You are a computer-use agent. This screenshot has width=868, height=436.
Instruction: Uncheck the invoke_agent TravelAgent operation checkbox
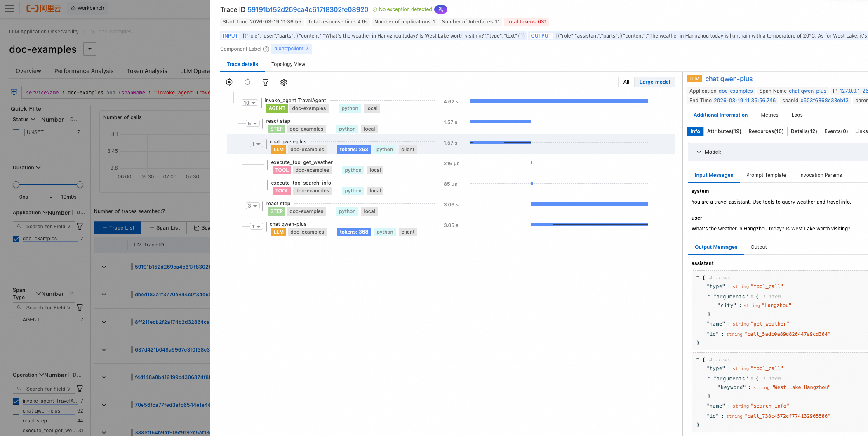16,401
